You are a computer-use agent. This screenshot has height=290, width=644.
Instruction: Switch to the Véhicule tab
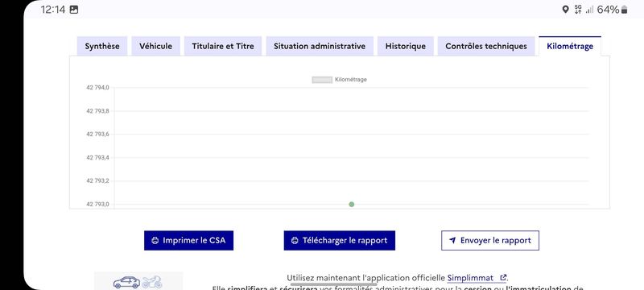point(155,46)
